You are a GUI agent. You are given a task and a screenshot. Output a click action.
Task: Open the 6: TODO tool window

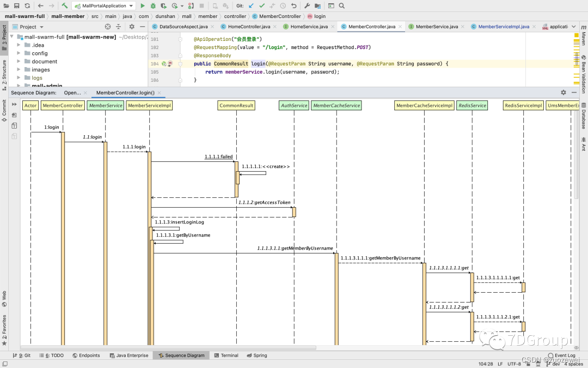pyautogui.click(x=51, y=355)
